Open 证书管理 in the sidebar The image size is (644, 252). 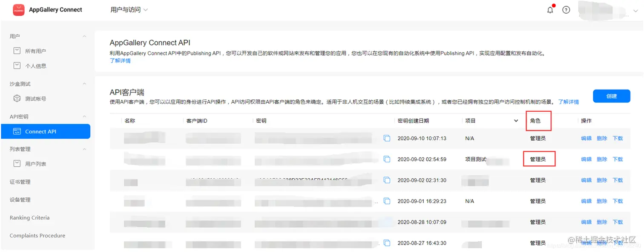pyautogui.click(x=20, y=182)
